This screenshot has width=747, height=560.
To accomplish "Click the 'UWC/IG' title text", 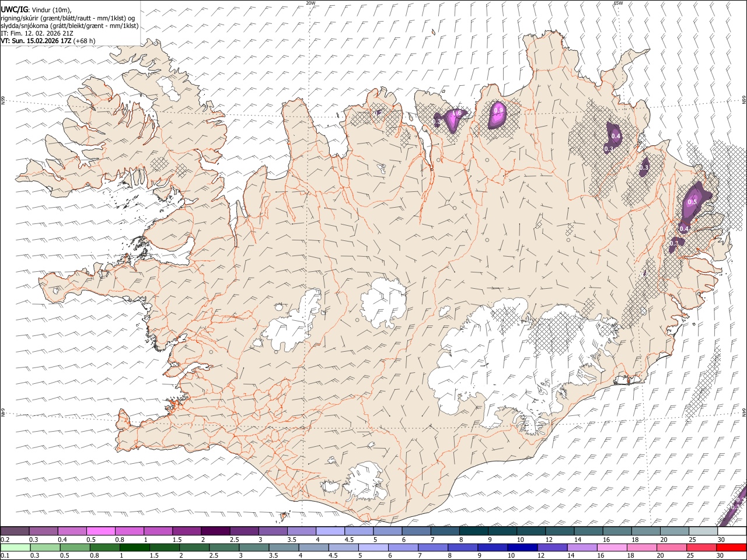I will point(13,9).
